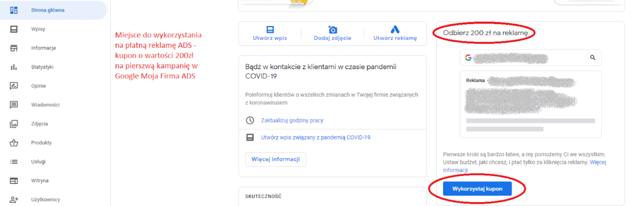
Task: Click the Statystyki bar chart icon
Action: click(14, 67)
